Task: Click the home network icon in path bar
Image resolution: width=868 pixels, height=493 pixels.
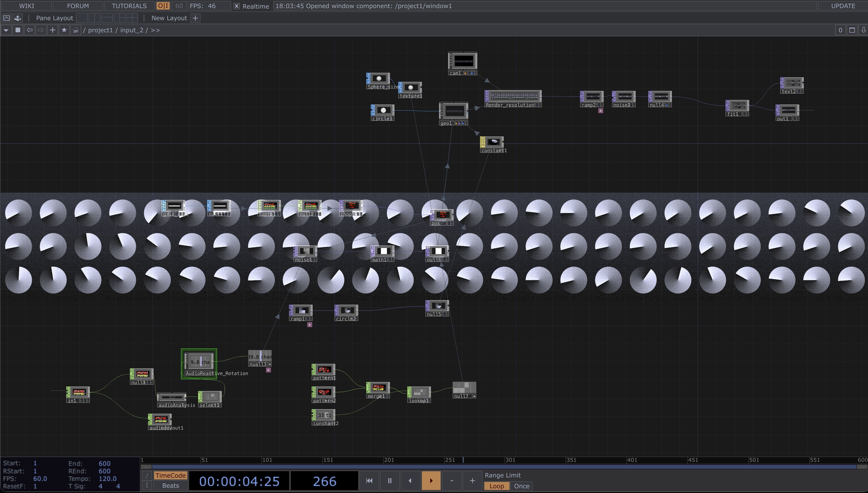Action: [x=76, y=30]
